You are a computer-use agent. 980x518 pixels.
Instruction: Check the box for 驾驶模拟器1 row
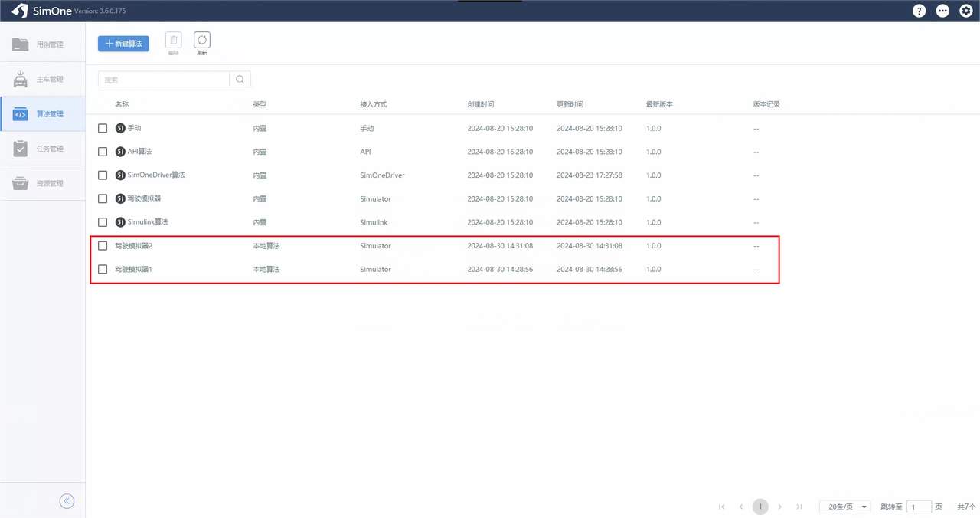coord(103,269)
